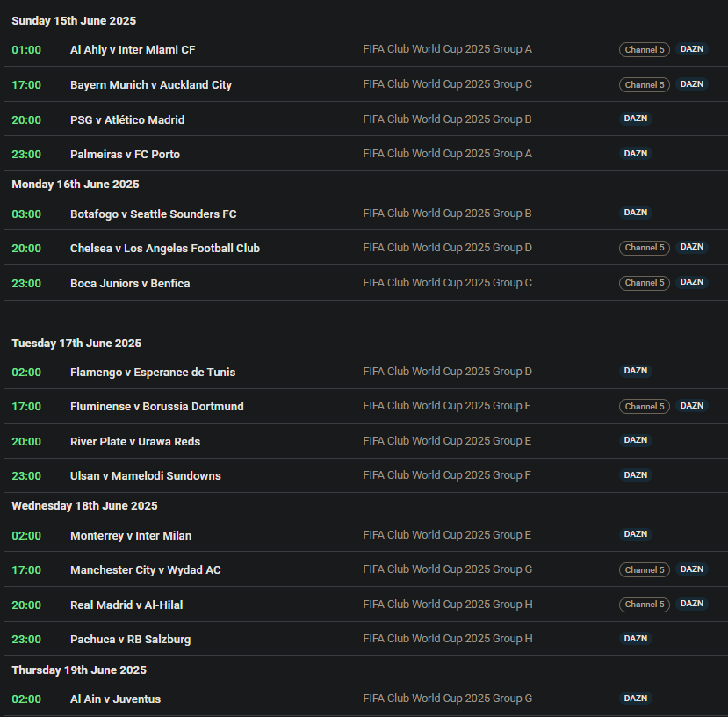The width and height of the screenshot is (728, 717).
Task: Click Channel 5 badge for Real Madrid v Al-Hilal
Action: click(x=644, y=605)
